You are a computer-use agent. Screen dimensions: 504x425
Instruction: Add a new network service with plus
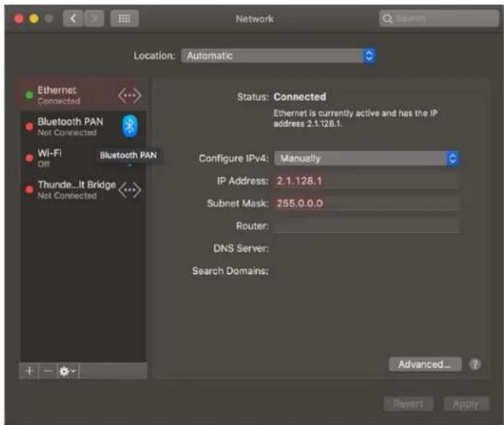click(29, 371)
